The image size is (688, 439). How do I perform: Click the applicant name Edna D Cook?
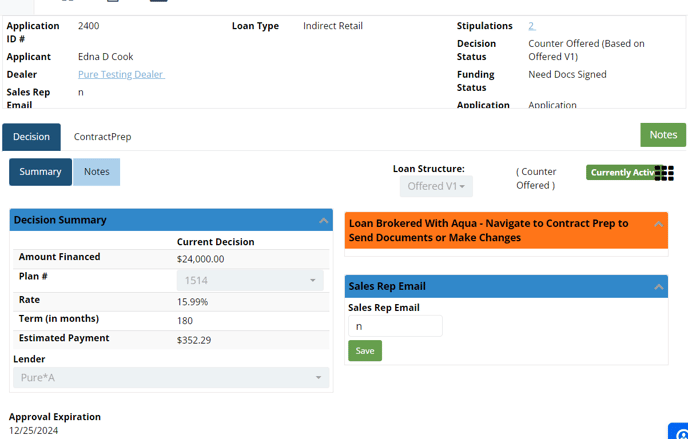point(106,57)
